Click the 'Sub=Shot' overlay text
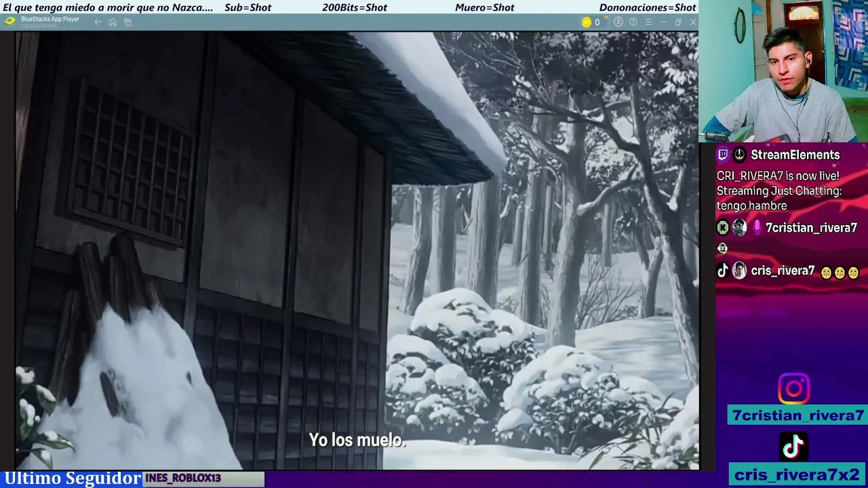868x488 pixels. coord(248,7)
